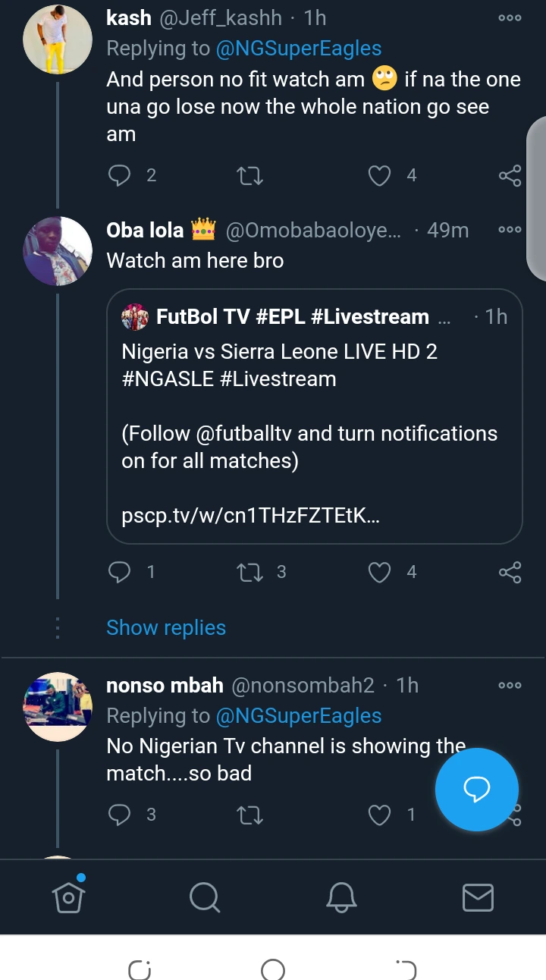Screen dimensions: 546x980
Task: Retweet Oba lola's tweet
Action: 249,572
